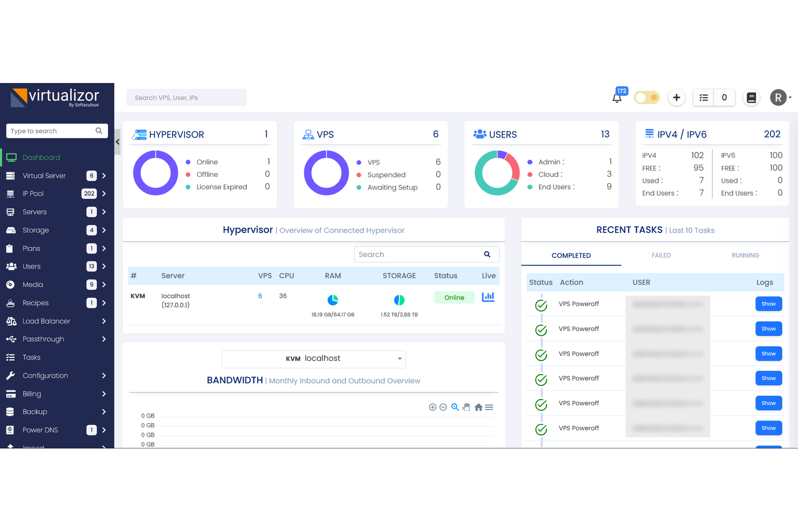Click the Live stats bar chart icon
798x532 pixels.
tap(488, 297)
